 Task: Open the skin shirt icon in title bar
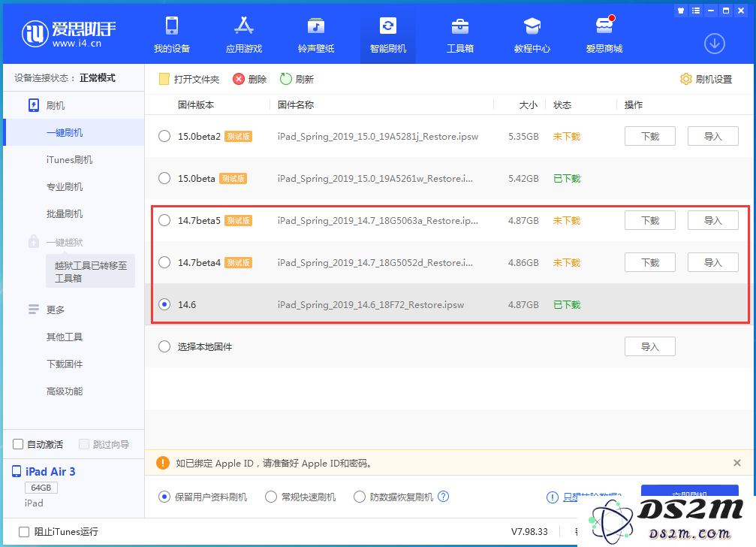681,11
